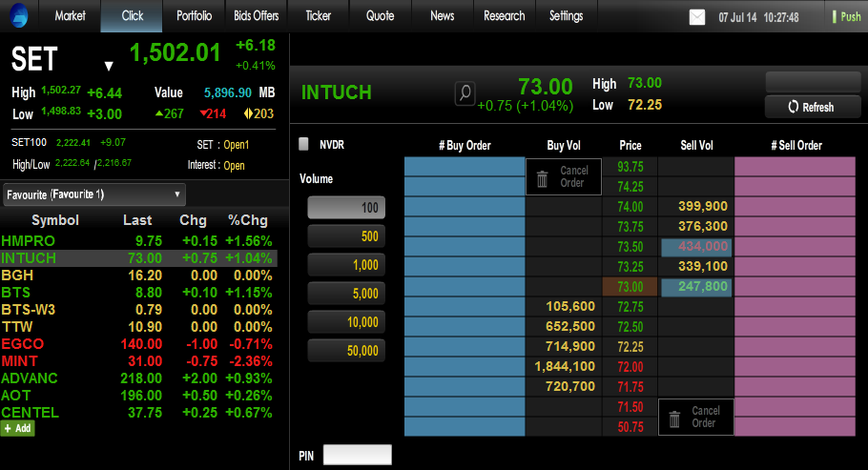868x470 pixels.
Task: Open the News tab
Action: (x=442, y=15)
